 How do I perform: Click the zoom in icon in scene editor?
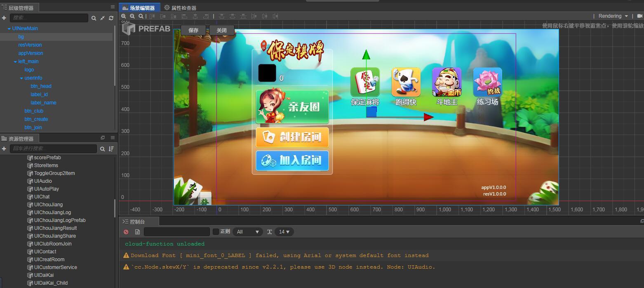tap(124, 16)
